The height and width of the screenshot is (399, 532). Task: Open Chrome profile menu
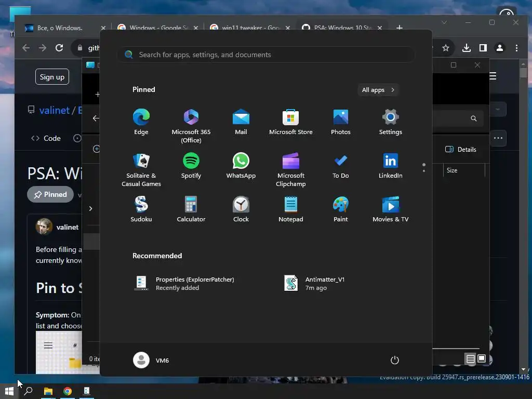coord(500,48)
